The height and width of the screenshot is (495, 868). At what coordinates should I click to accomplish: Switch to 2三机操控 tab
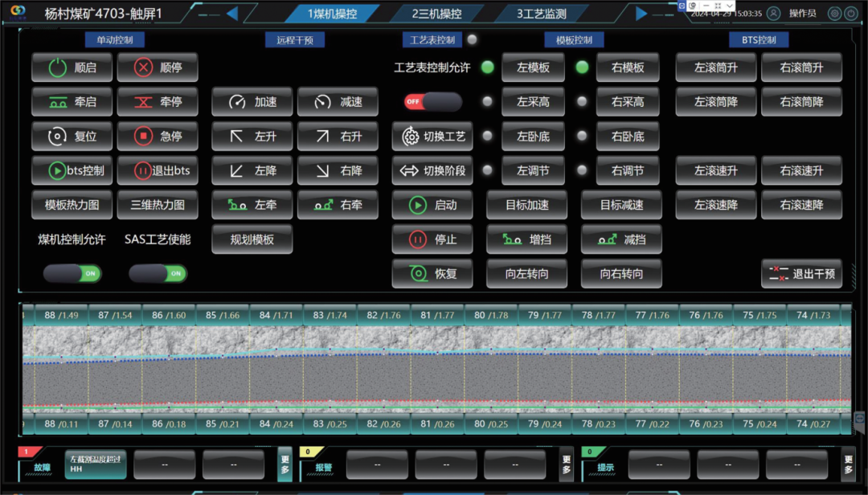436,14
